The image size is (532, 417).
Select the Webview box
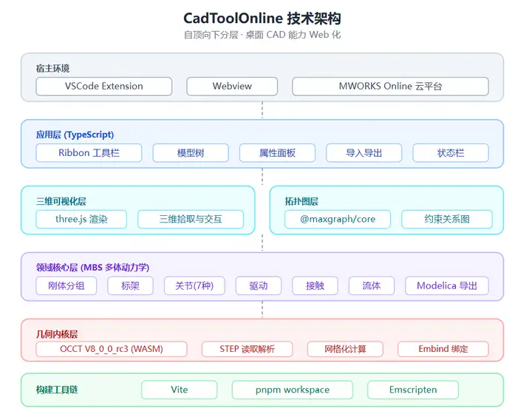232,87
